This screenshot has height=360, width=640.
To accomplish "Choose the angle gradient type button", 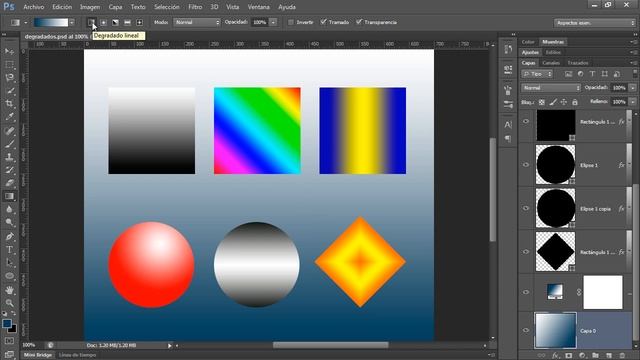I will coord(116,22).
